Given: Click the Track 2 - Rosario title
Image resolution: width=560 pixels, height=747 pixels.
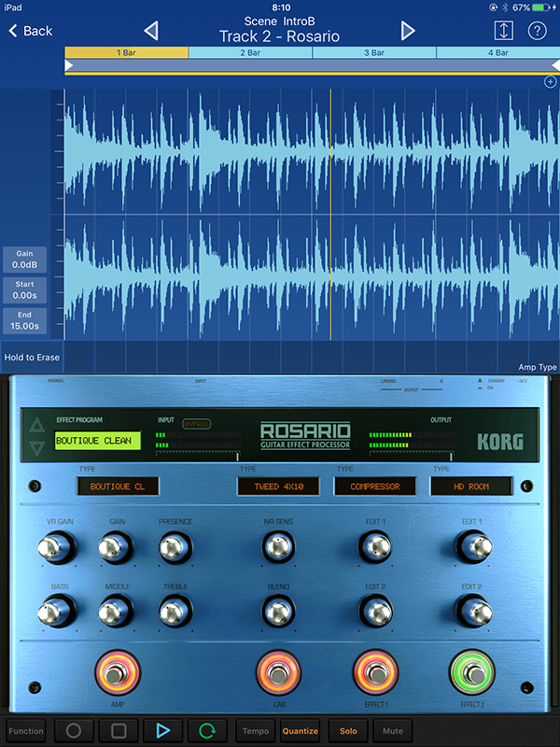Looking at the screenshot, I should 279,36.
